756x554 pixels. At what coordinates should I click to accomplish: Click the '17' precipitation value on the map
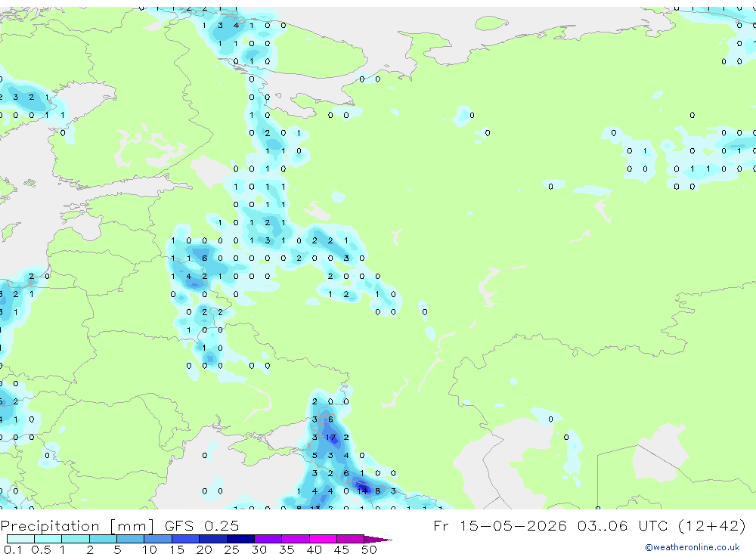(x=331, y=438)
